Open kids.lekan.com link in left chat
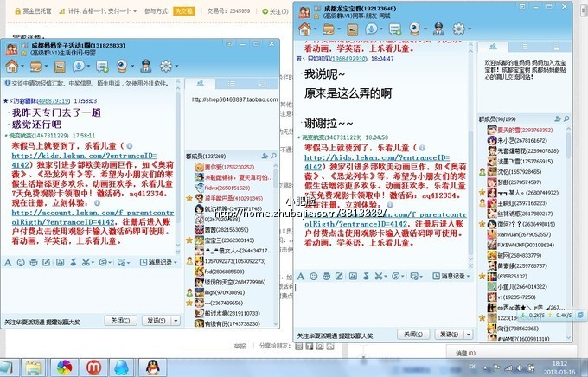The height and width of the screenshot is (377, 588). 85,160
